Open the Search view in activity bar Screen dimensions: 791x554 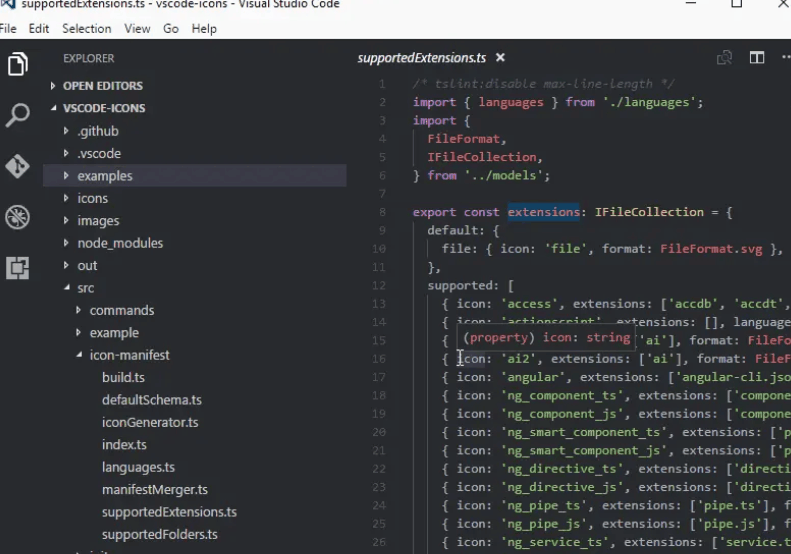tap(18, 116)
